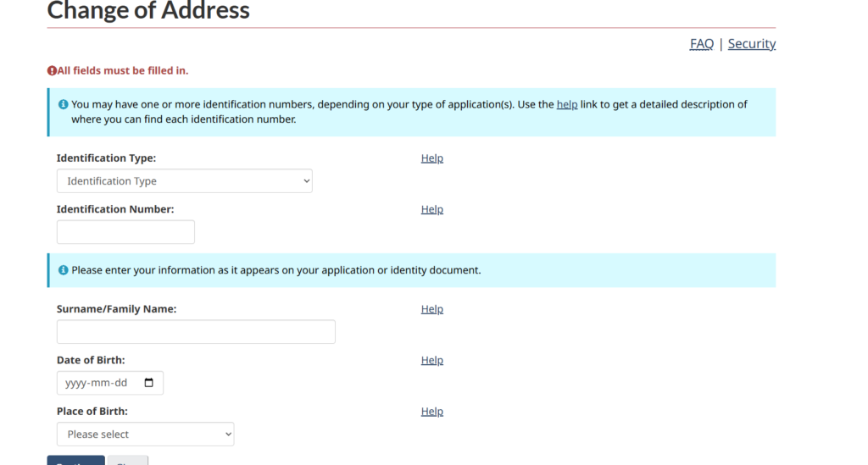Open the Place of Birth dropdown
The width and height of the screenshot is (868, 465).
tap(145, 435)
